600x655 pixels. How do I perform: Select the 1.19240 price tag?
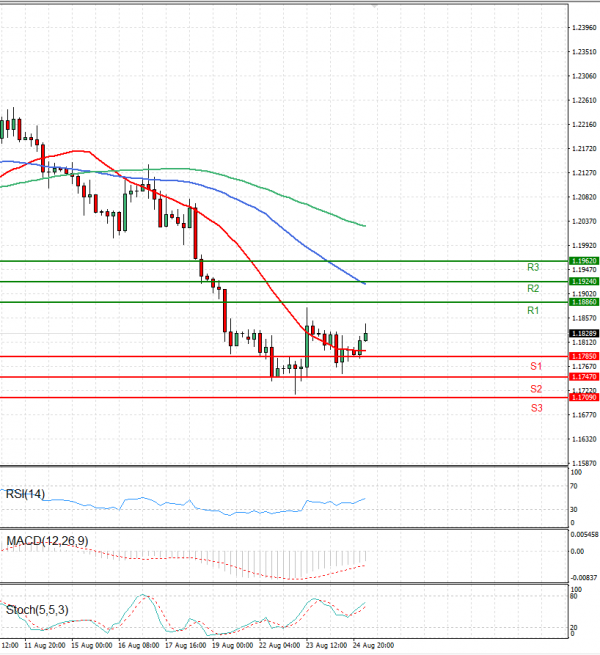(584, 282)
